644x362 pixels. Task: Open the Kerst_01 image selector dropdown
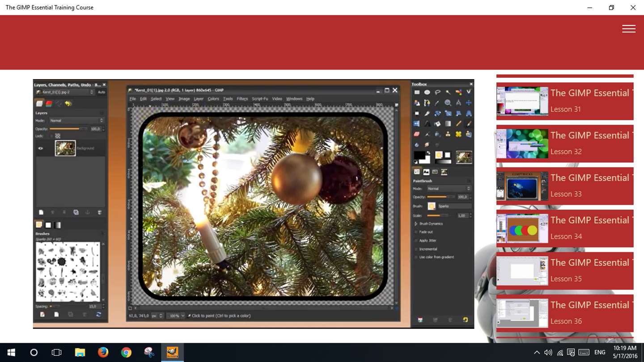pos(65,92)
